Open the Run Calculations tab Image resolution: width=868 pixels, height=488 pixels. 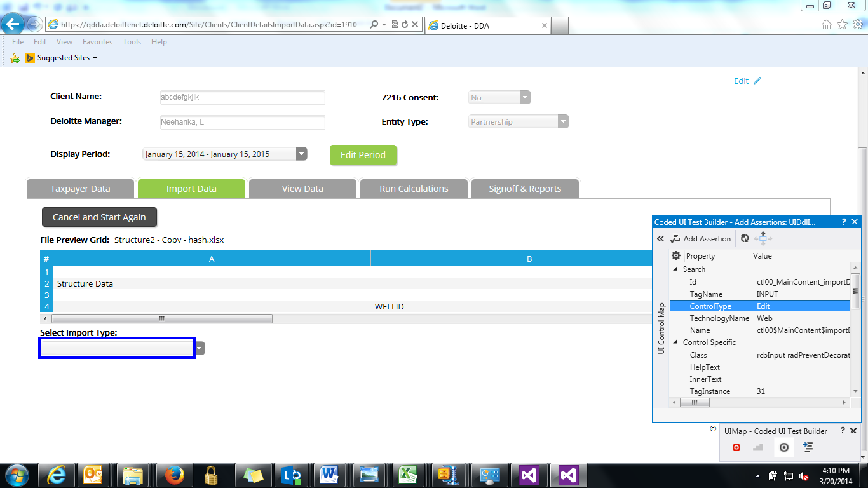414,189
